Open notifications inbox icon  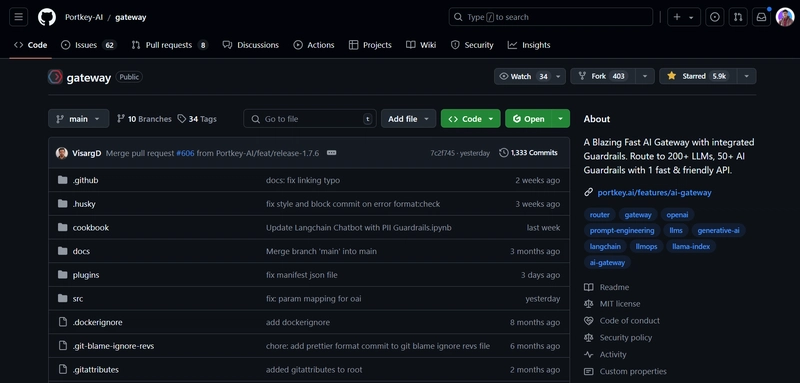tap(761, 17)
